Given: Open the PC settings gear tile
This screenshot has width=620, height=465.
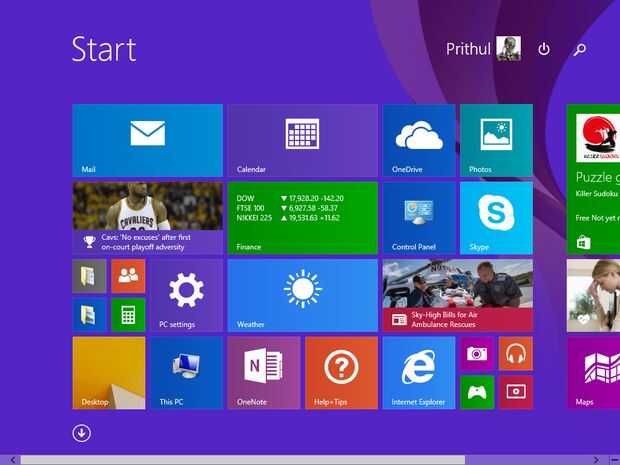Looking at the screenshot, I should tap(187, 295).
